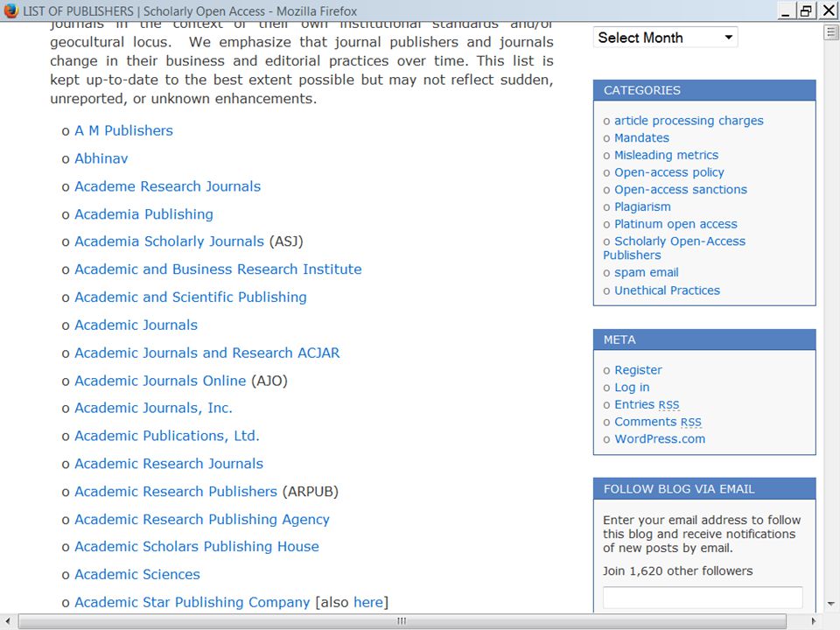Open the A M Publishers link

click(x=123, y=130)
